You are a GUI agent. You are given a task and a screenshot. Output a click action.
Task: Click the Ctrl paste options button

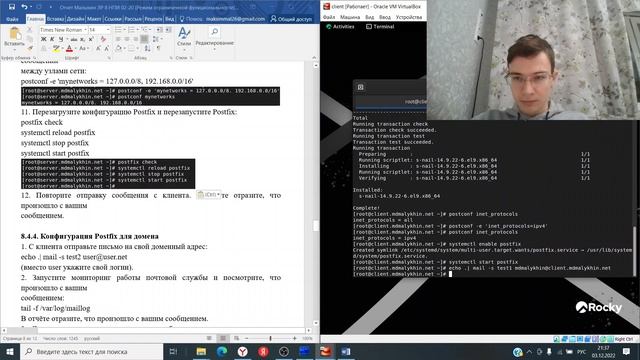pos(209,195)
